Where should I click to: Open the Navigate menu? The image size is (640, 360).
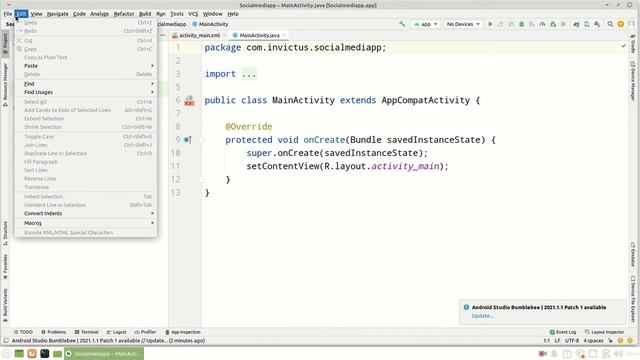pyautogui.click(x=58, y=14)
